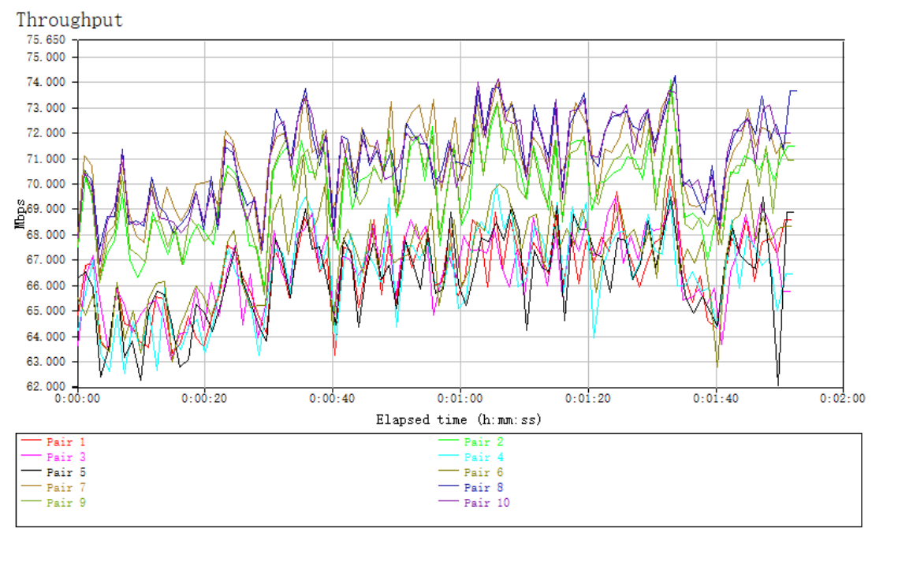Click the 67.000 y-axis value
Viewport: 924px width, 577px height.
46,260
